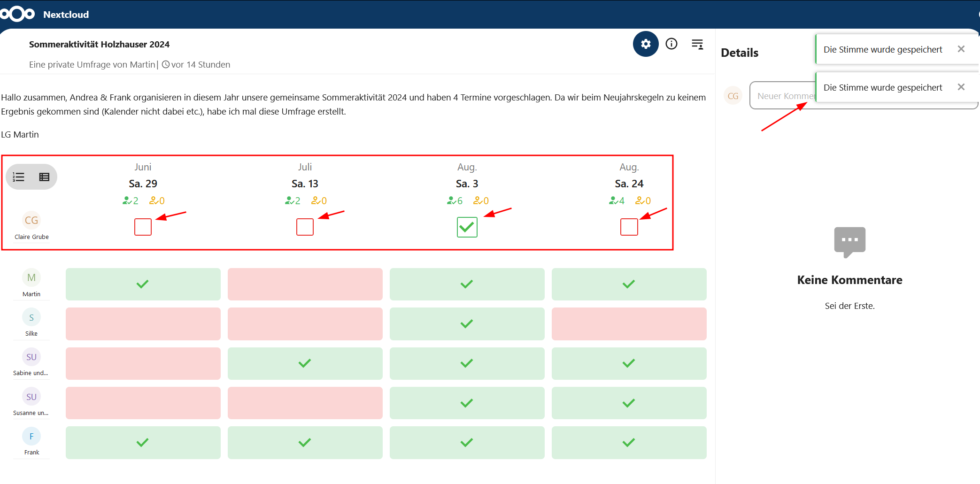Click the Sa. 24 Aug. date header
Screen dimensions: 980x484
tap(629, 184)
